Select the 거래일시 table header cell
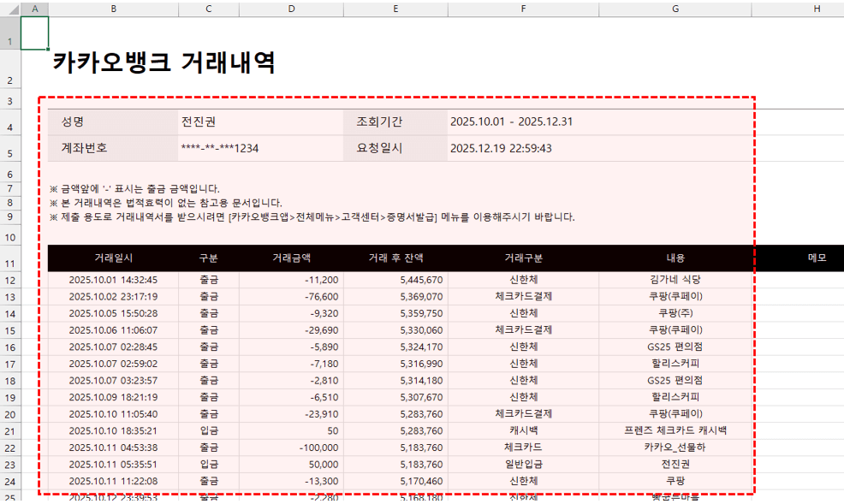The height and width of the screenshot is (504, 844). [x=112, y=258]
